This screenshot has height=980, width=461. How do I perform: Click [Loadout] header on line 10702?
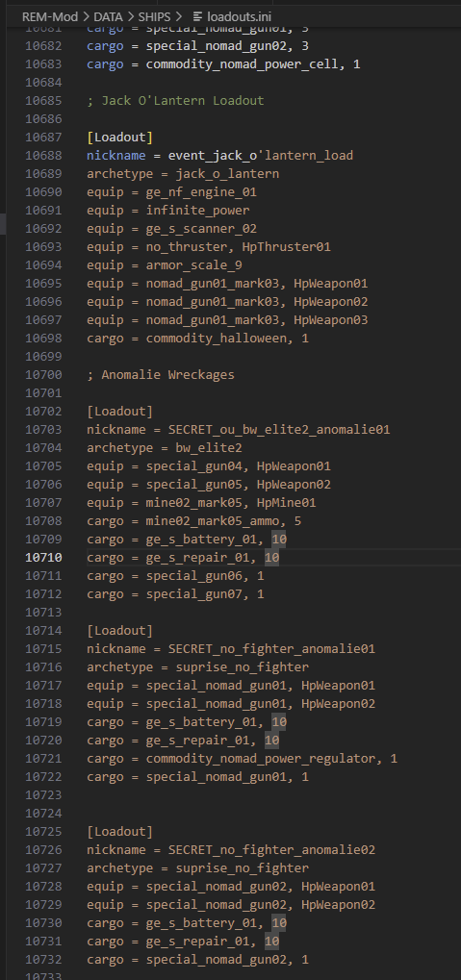(x=120, y=412)
